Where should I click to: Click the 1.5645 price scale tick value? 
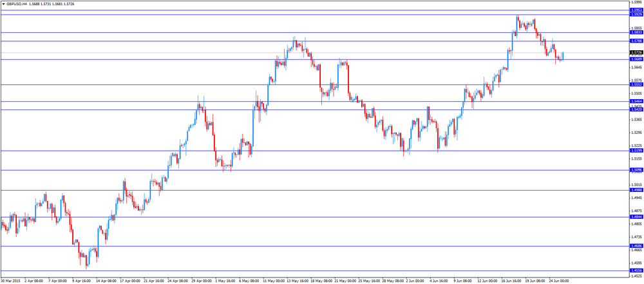click(636, 67)
